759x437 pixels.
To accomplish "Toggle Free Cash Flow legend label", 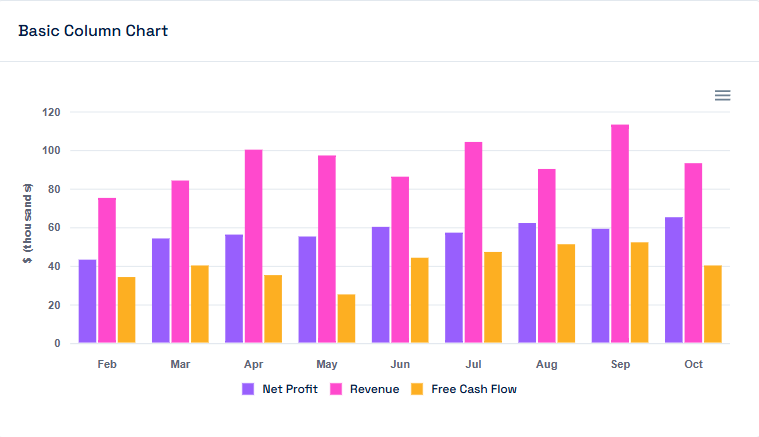I will click(473, 389).
